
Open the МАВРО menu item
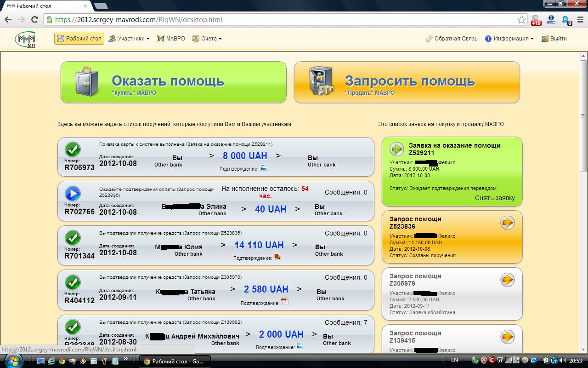pos(171,39)
